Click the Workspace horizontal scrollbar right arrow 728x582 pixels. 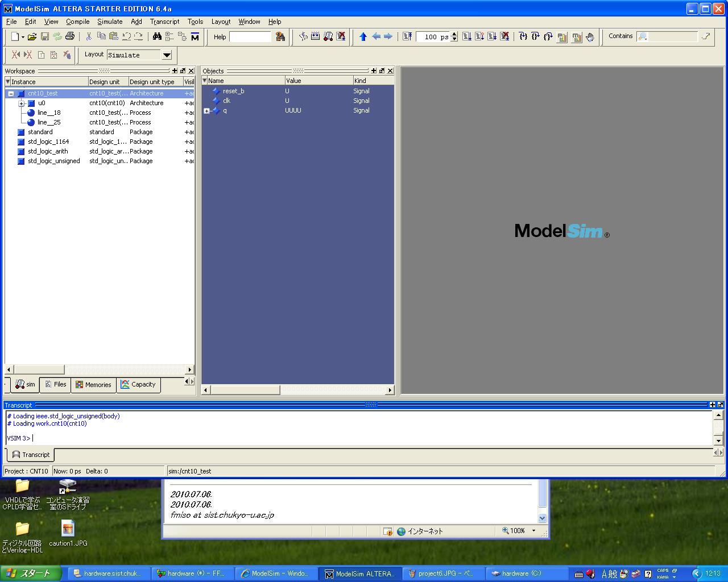pos(190,370)
